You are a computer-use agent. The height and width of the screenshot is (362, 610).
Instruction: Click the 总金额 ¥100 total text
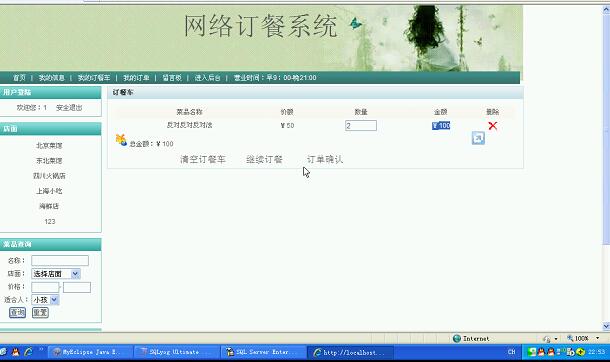tap(151, 144)
